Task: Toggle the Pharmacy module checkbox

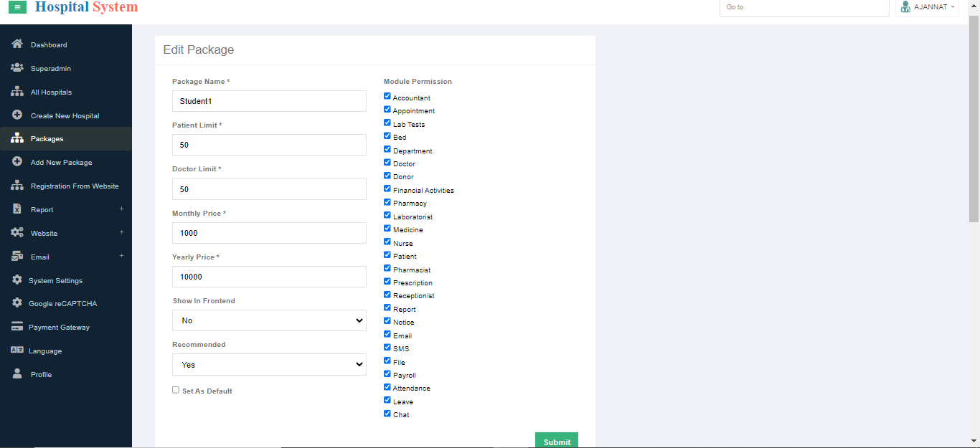Action: pyautogui.click(x=387, y=203)
